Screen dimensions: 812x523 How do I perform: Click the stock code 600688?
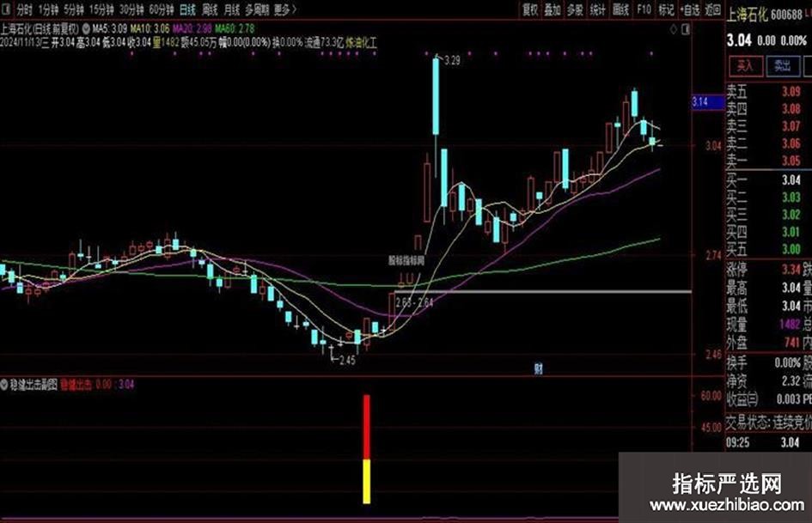point(786,15)
